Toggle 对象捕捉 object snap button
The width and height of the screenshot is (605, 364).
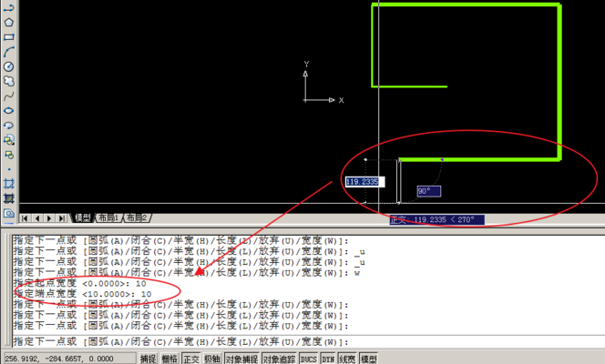(x=241, y=359)
